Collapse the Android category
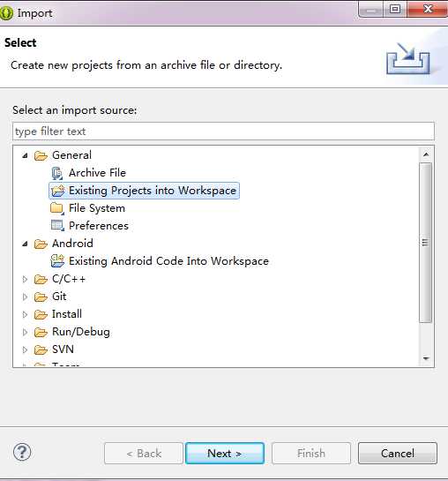Viewport: 448px width, 481px height. click(x=25, y=244)
